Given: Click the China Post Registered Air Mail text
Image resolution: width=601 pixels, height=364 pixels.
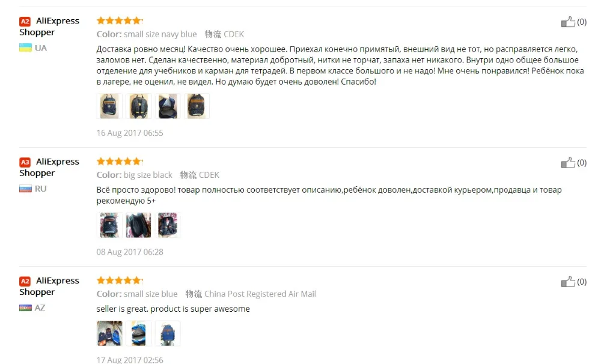Looking at the screenshot, I should [260, 294].
